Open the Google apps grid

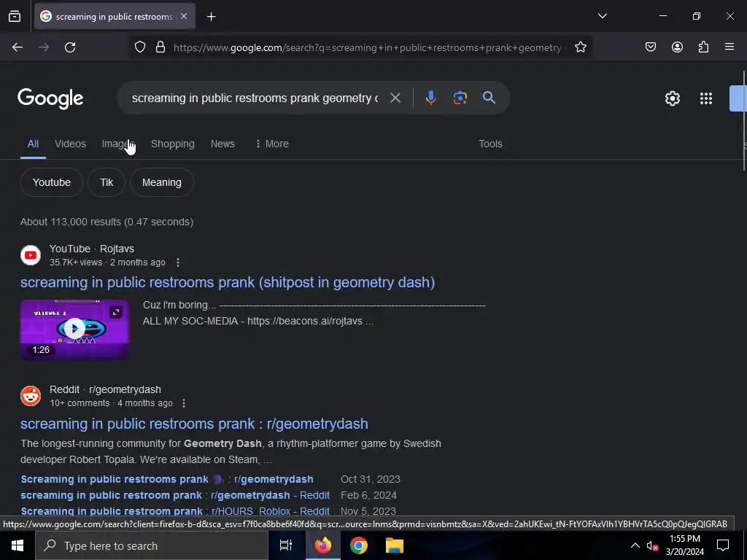pos(706,98)
